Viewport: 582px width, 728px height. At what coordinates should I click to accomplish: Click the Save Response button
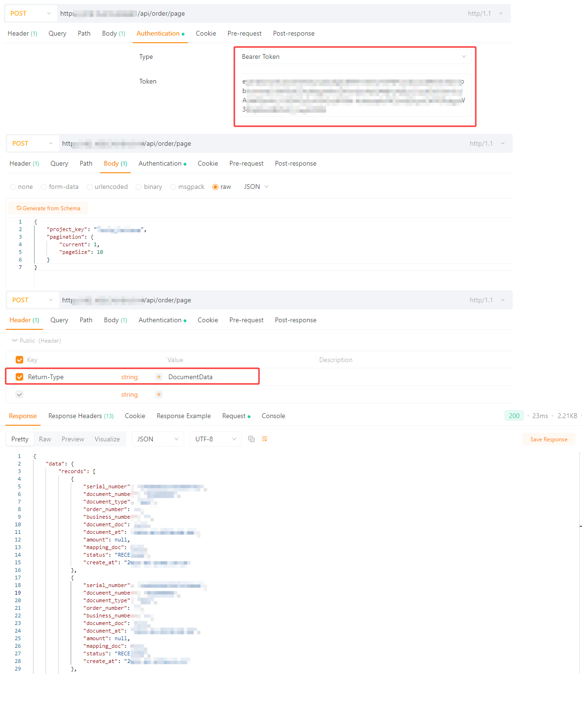[x=548, y=439]
